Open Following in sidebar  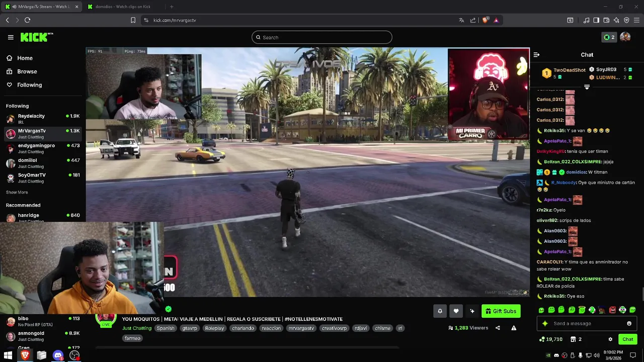pyautogui.click(x=29, y=85)
